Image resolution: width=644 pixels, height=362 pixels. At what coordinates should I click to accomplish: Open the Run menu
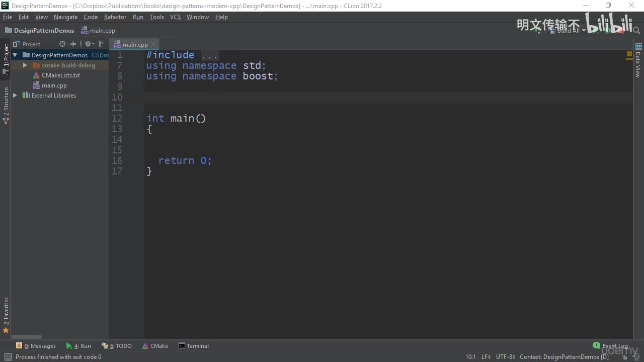(138, 17)
